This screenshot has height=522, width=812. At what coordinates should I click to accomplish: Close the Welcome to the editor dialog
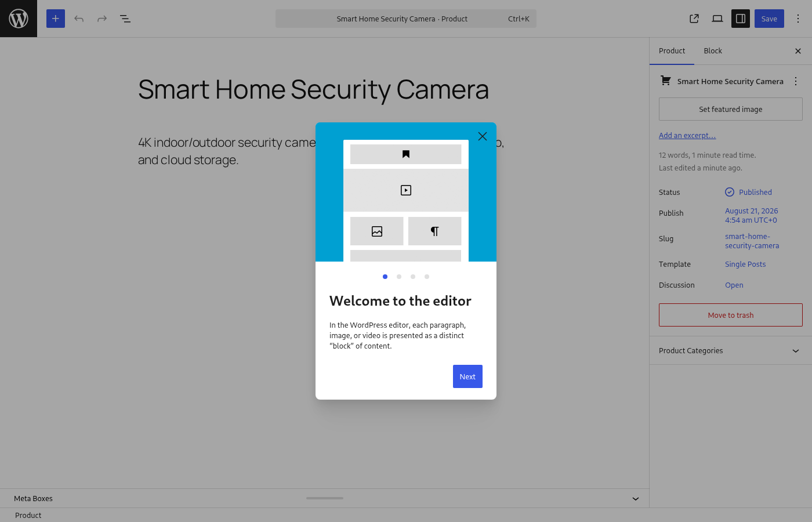[483, 136]
